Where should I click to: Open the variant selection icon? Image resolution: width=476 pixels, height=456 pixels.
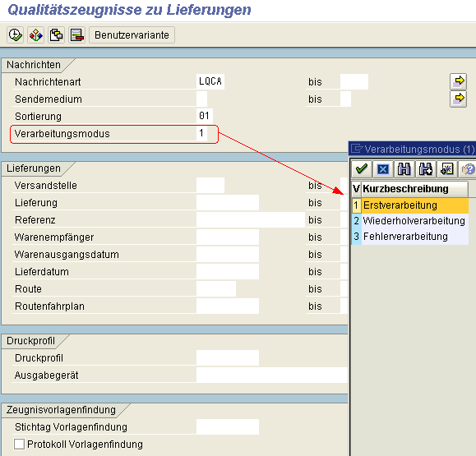[35, 35]
